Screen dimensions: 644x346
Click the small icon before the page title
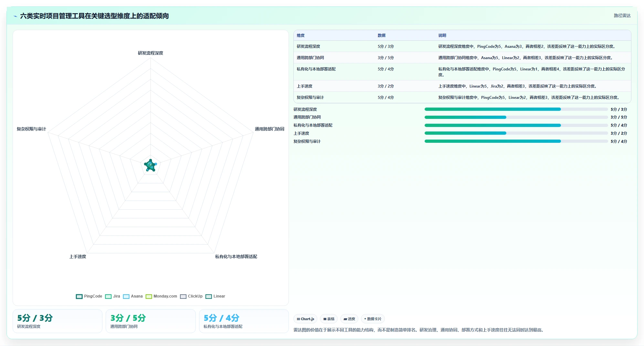(x=15, y=16)
